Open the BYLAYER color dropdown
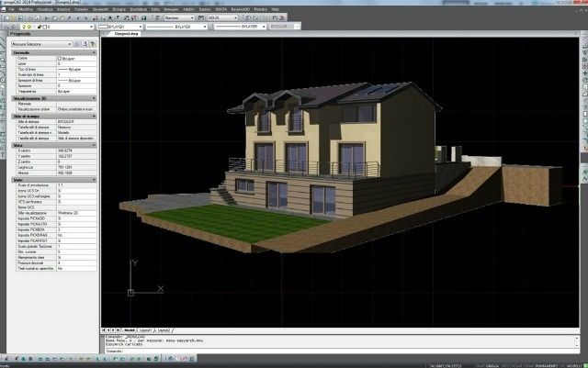 (x=120, y=27)
